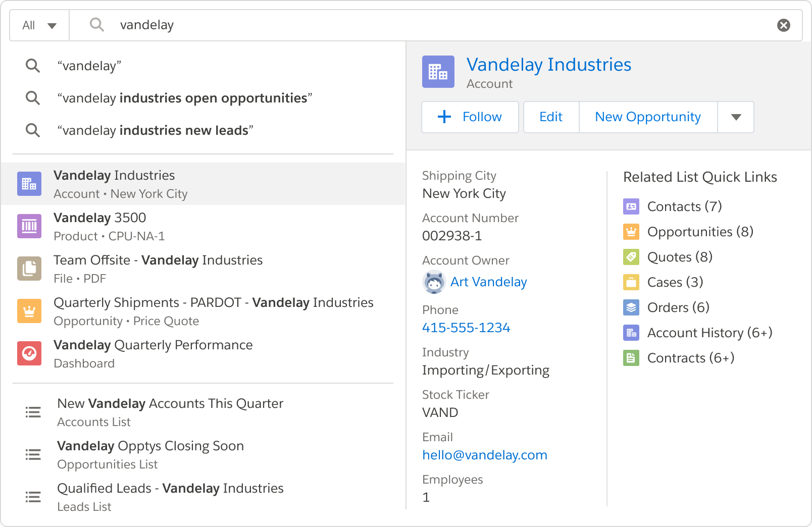812x527 pixels.
Task: Click the Contracts quick link icon
Action: coord(631,358)
